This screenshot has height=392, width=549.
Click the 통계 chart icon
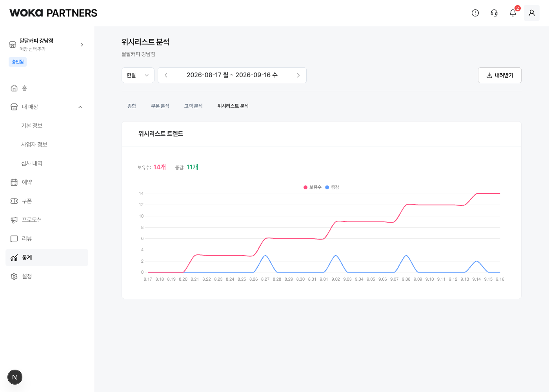tap(14, 258)
